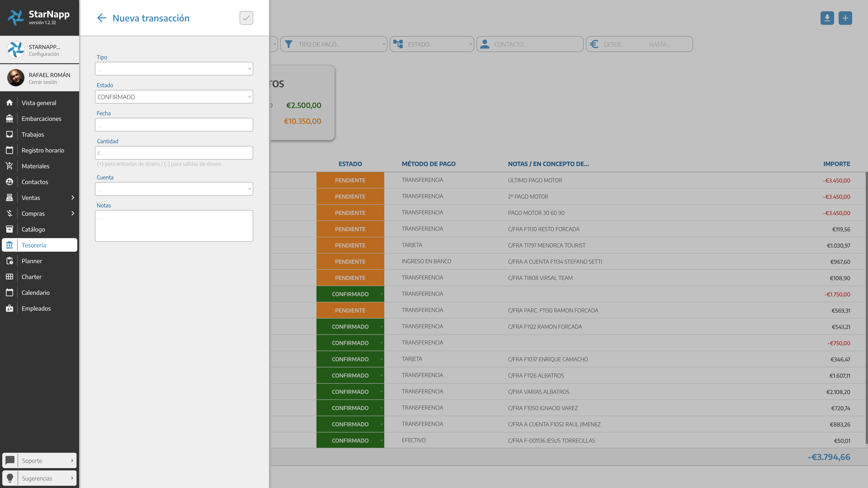Click the Embarcaciones boat icon in the sidebar

(x=9, y=119)
